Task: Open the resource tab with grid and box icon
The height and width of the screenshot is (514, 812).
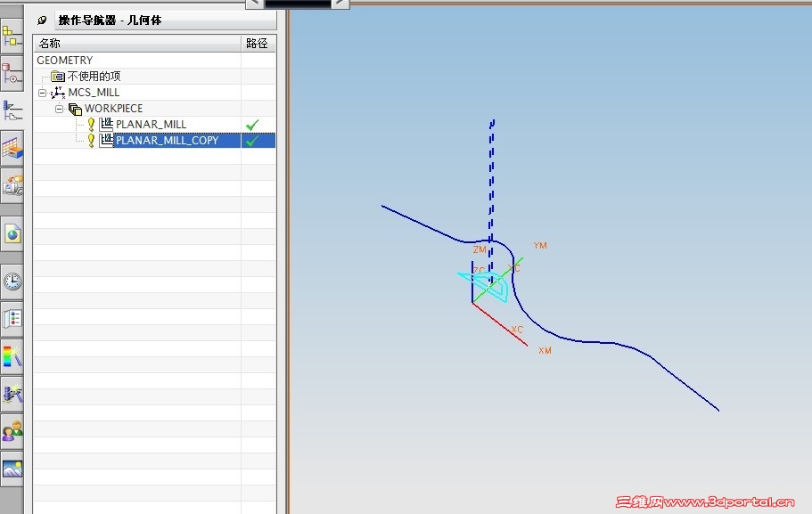Action: click(x=12, y=148)
